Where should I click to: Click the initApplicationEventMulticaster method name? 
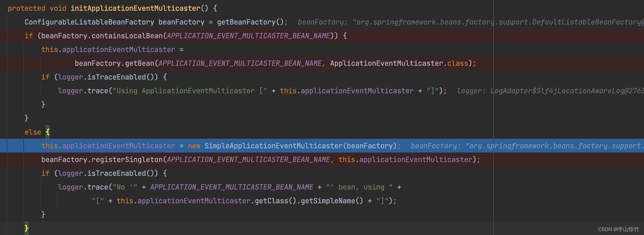[x=135, y=8]
